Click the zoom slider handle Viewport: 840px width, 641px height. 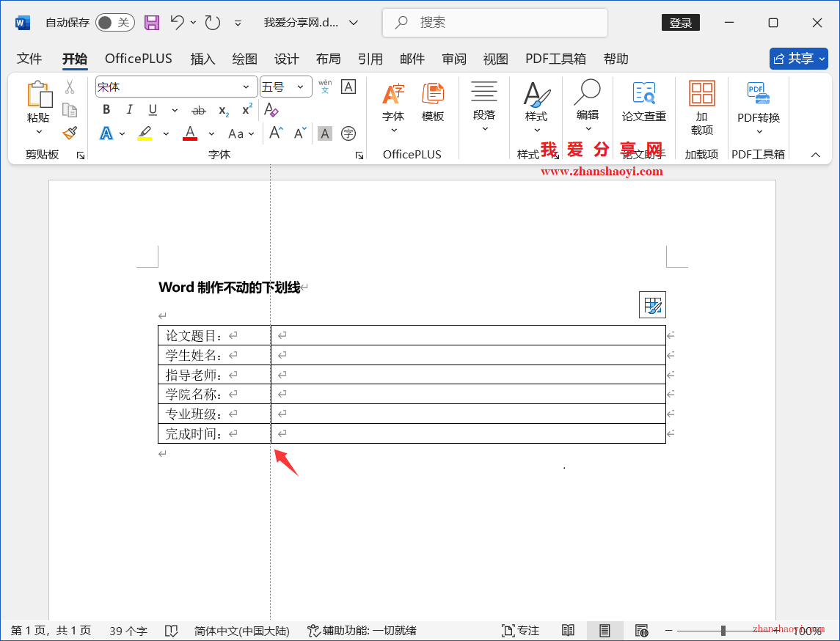[723, 631]
